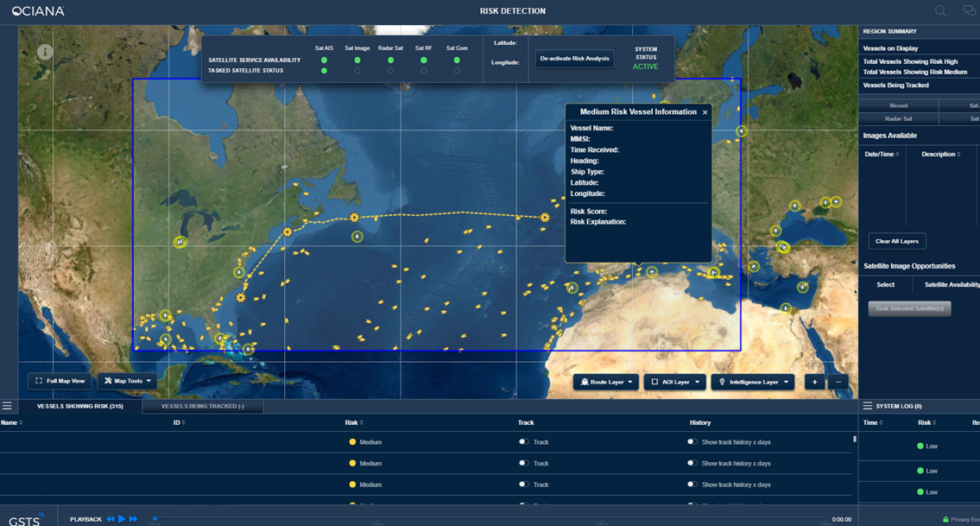Zoom out the map with minus button
Viewport: 980px width, 526px height.
pos(838,382)
